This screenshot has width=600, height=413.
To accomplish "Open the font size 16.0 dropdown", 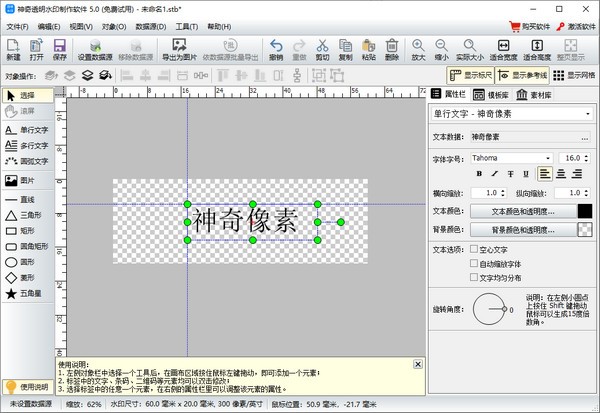I will click(587, 158).
